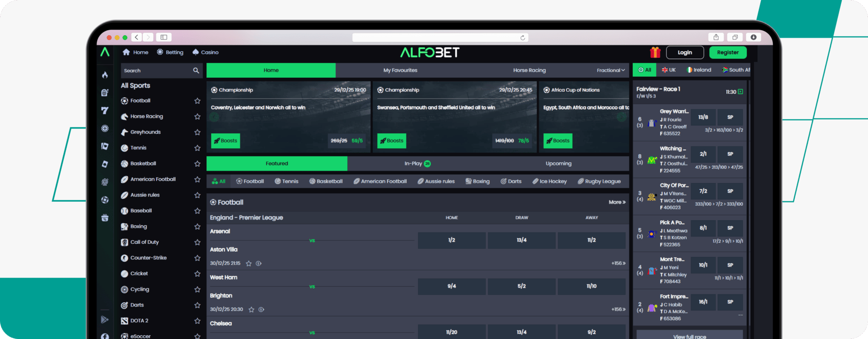Filter races by Ireland tab
This screenshot has width=868, height=339.
tap(699, 70)
